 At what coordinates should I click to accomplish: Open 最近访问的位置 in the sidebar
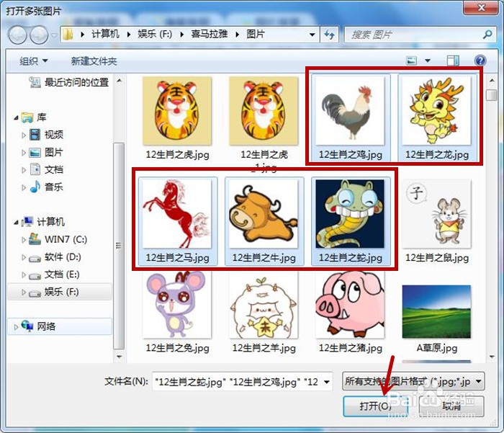pyautogui.click(x=69, y=82)
